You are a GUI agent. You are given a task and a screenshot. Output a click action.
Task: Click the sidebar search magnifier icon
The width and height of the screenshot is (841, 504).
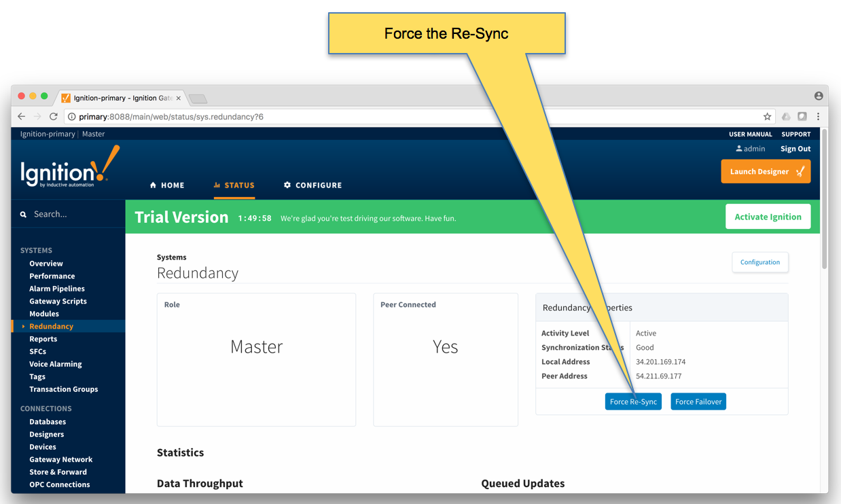[x=23, y=215]
